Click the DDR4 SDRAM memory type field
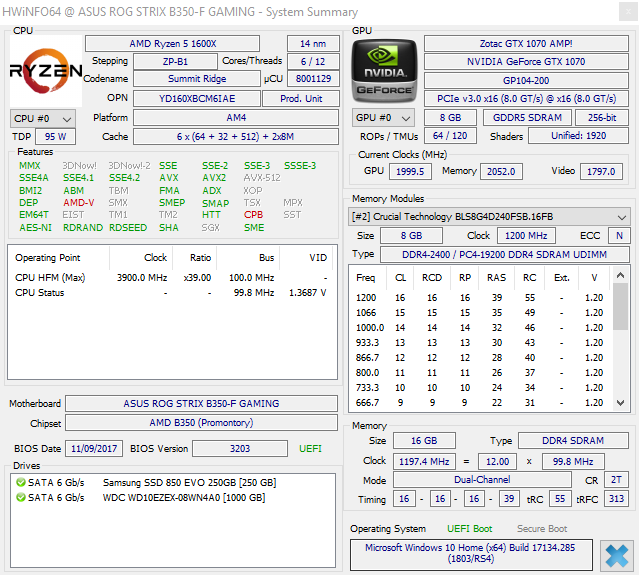The width and height of the screenshot is (639, 575). pos(573,441)
